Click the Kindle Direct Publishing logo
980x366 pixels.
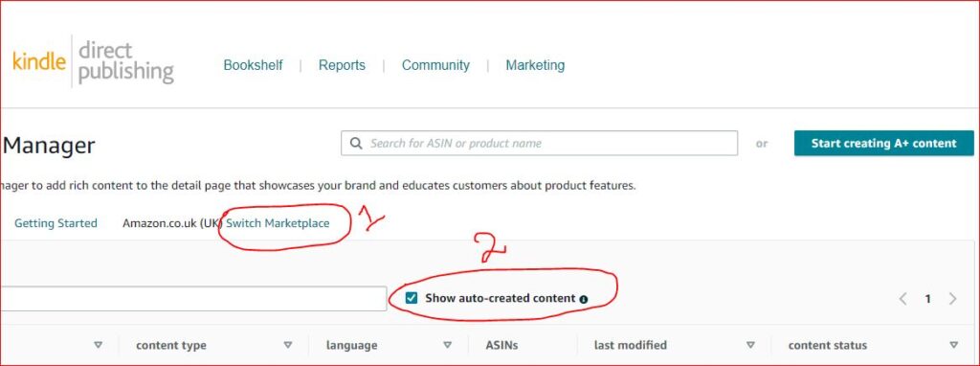click(93, 61)
